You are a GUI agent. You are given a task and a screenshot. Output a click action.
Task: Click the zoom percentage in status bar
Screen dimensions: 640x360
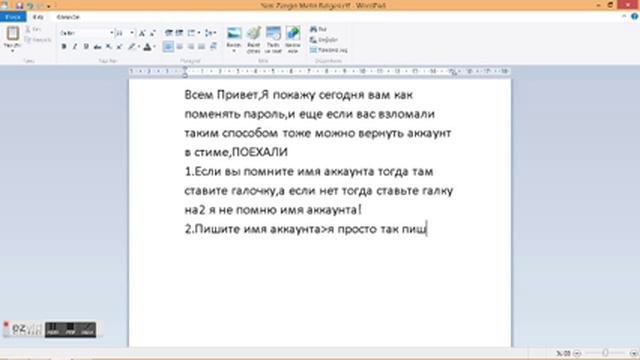click(x=563, y=353)
